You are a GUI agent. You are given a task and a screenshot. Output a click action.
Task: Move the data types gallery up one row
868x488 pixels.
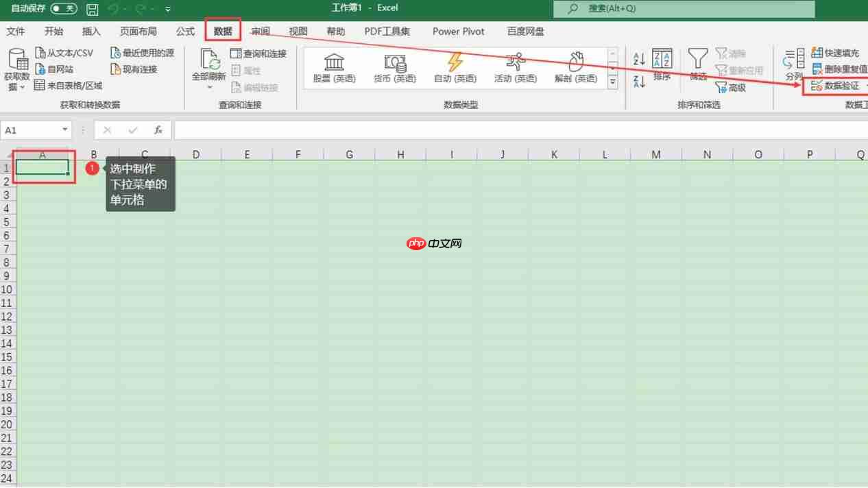(612, 54)
